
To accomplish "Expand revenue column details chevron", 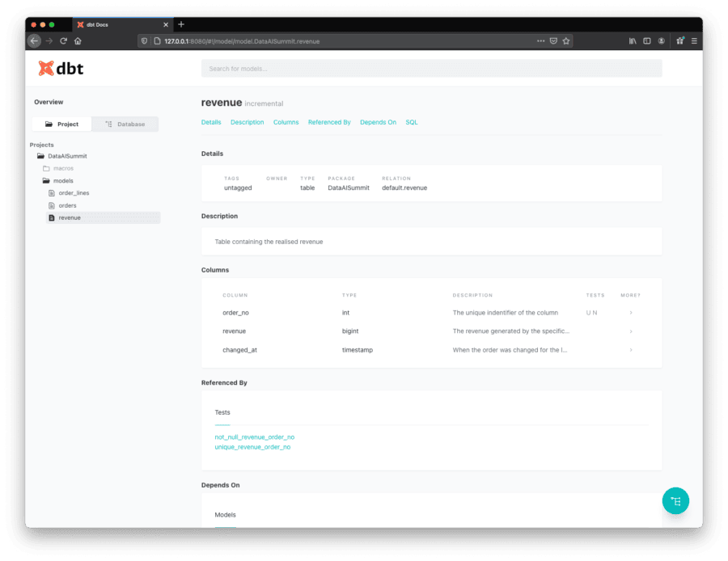I will click(630, 331).
